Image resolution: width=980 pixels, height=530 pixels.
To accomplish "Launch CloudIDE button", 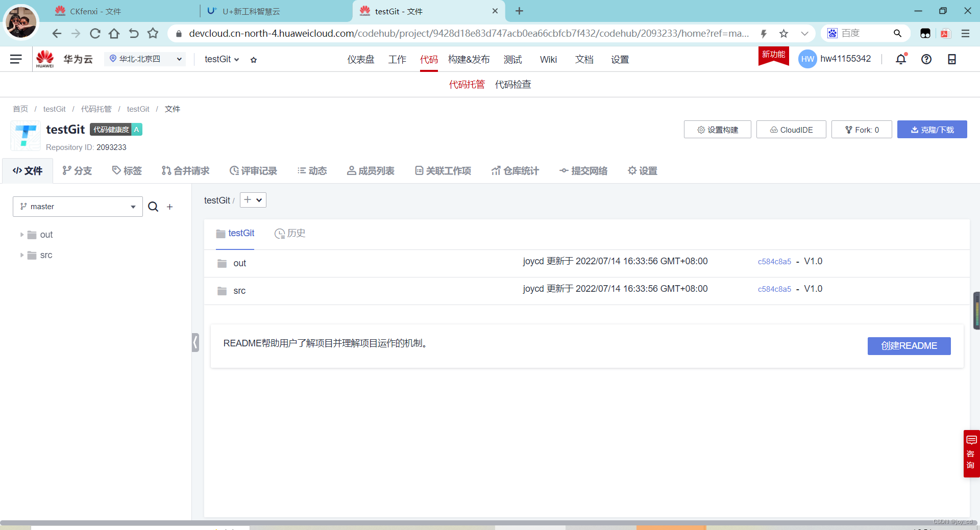I will [791, 130].
